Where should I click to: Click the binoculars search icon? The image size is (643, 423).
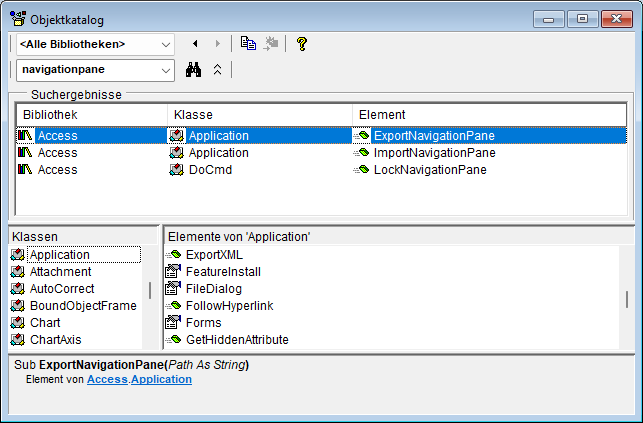195,70
